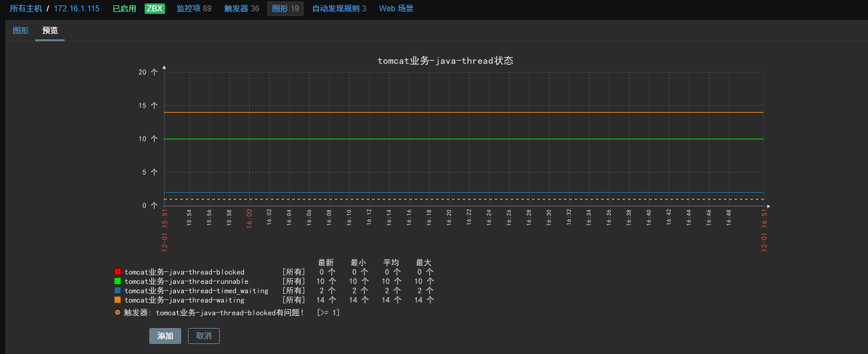Click the 16:00 time marker on axis
The height and width of the screenshot is (354, 868).
[249, 219]
